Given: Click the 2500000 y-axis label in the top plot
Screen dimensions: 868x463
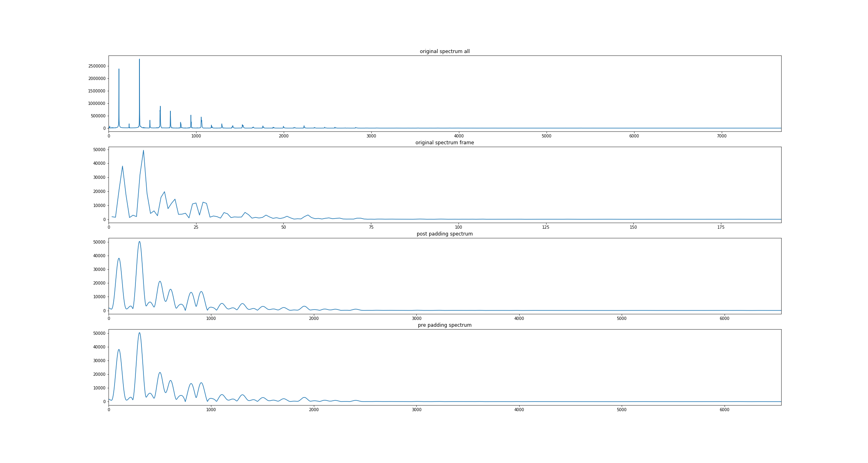Looking at the screenshot, I should point(97,66).
